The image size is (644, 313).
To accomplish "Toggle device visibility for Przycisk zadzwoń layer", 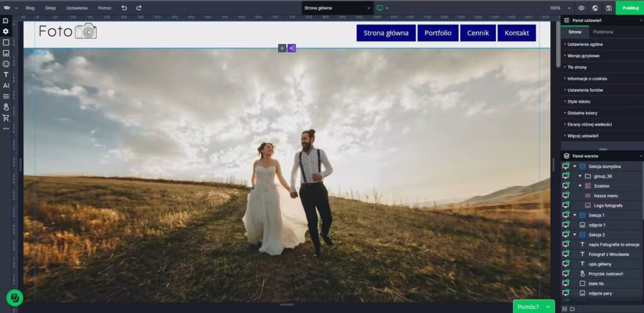I will point(566,273).
